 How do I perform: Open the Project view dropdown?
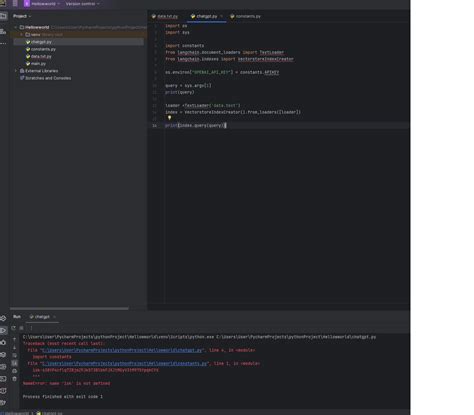[x=22, y=16]
